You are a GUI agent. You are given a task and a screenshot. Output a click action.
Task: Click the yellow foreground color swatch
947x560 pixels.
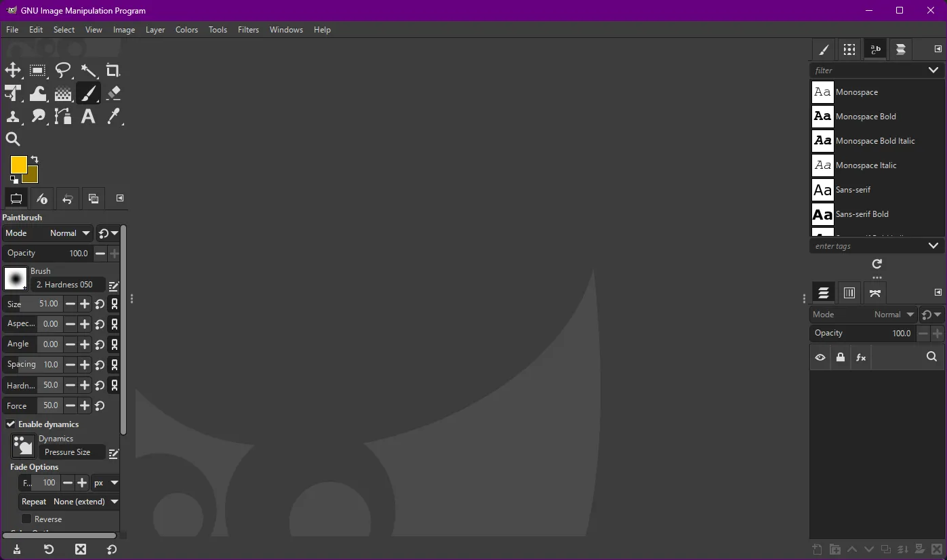tap(18, 164)
